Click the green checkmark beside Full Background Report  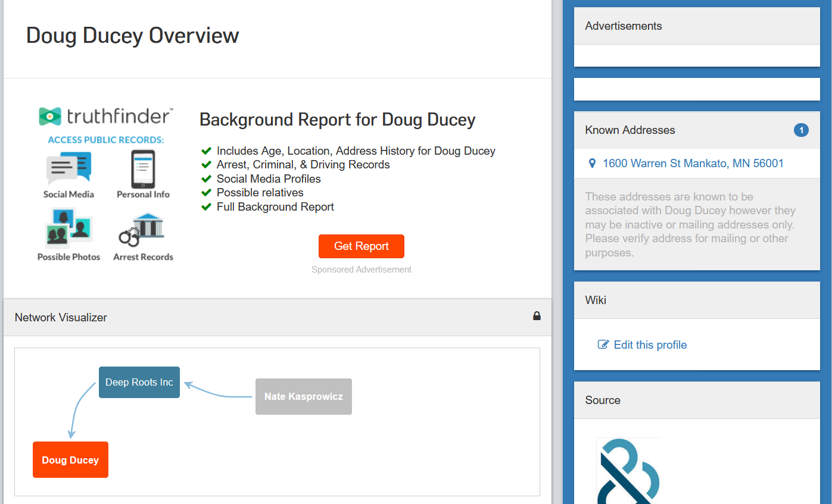pos(207,206)
